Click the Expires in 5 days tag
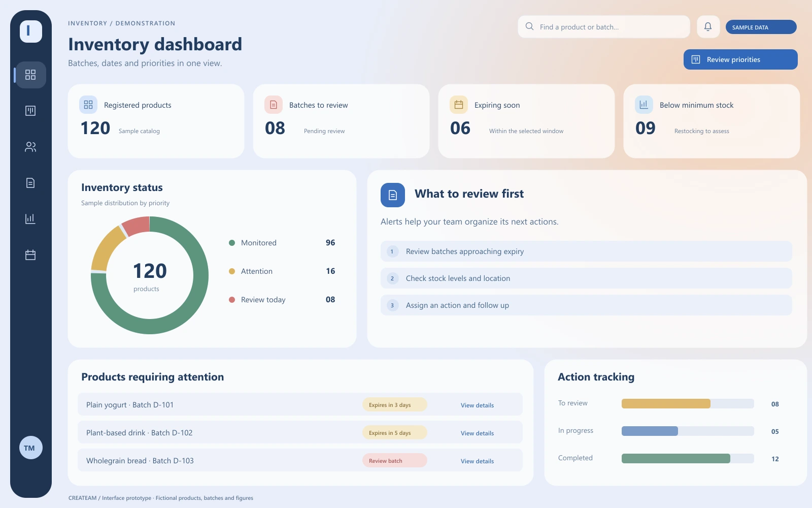Screen dimensions: 812x508 (394, 433)
